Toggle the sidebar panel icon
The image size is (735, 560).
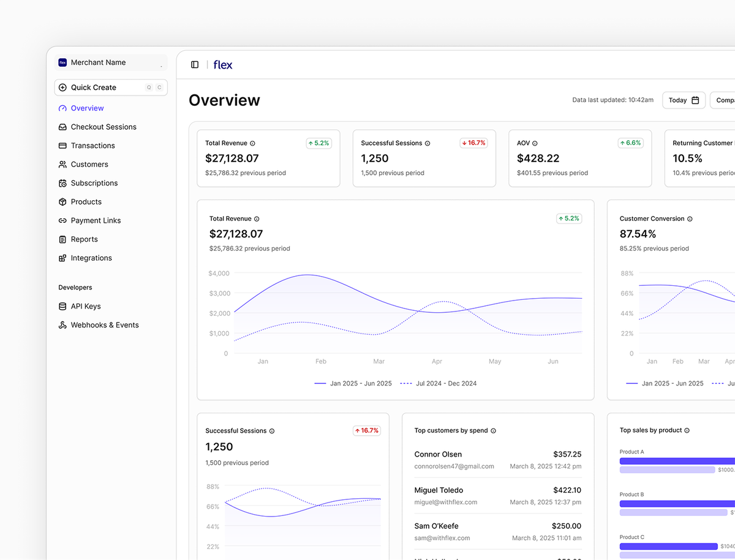tap(195, 65)
